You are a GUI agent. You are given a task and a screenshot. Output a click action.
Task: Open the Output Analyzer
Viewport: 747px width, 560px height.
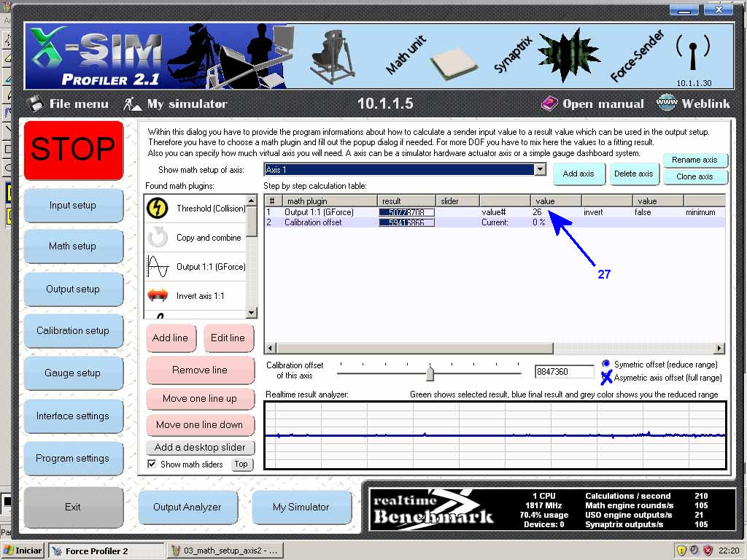click(187, 507)
